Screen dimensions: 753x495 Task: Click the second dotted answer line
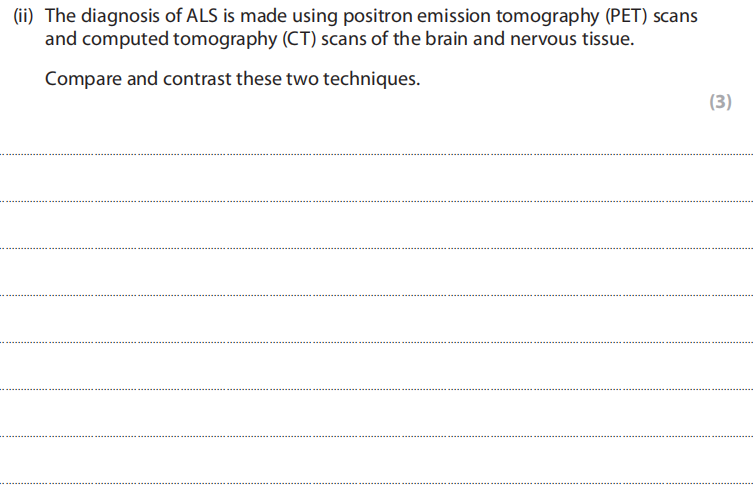click(x=376, y=202)
